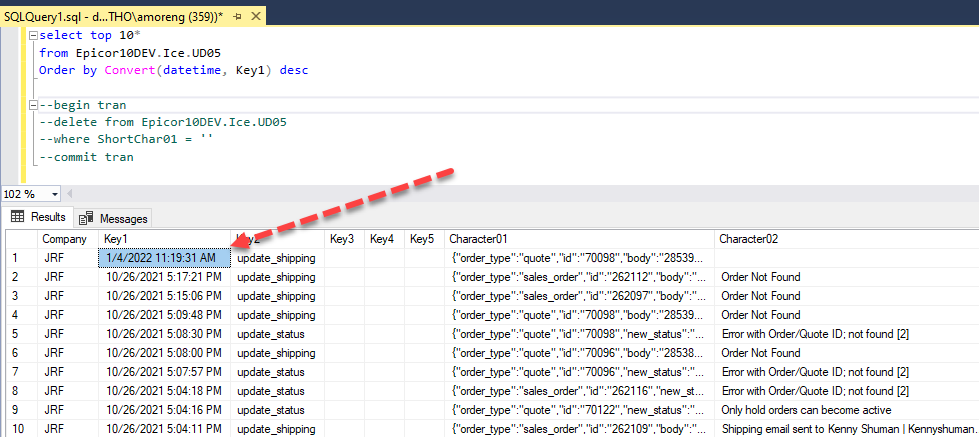Select row header number 10
Image resolution: width=979 pixels, height=437 pixels.
pos(21,429)
